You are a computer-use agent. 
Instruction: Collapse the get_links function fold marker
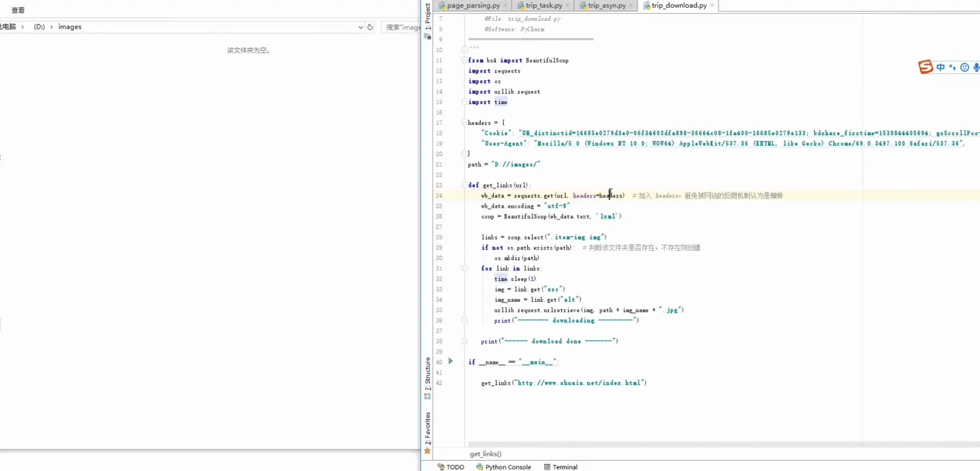coord(464,185)
